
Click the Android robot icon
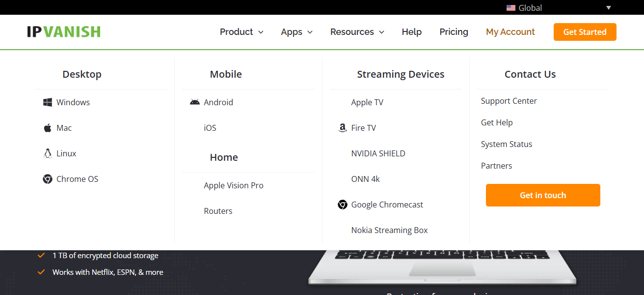195,102
